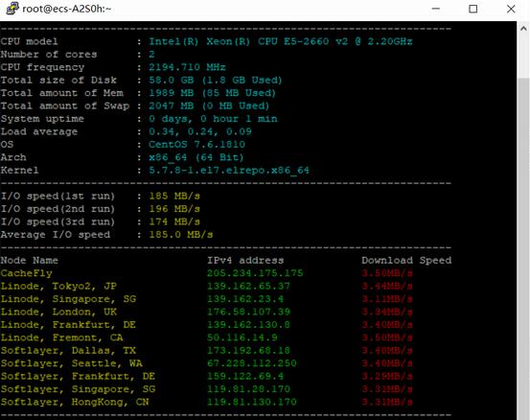
Task: Click Softlayer, Seattle, WA node name
Action: 71,363
